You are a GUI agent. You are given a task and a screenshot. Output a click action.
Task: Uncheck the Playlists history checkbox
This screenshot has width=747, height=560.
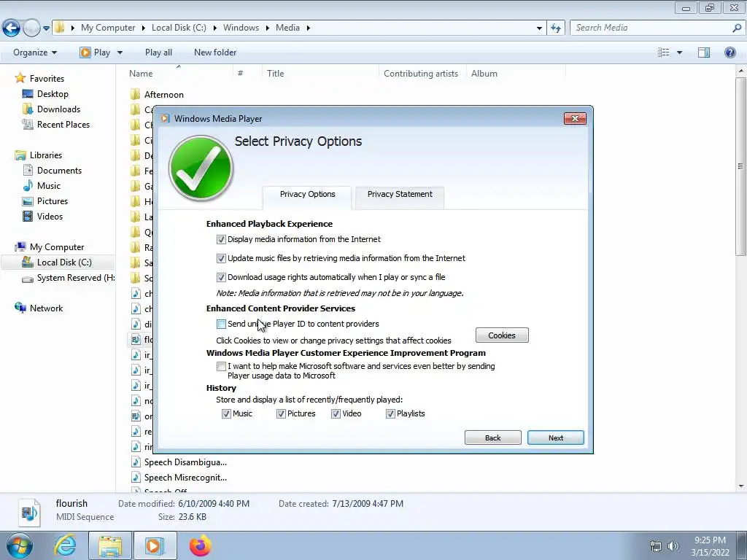coord(391,414)
